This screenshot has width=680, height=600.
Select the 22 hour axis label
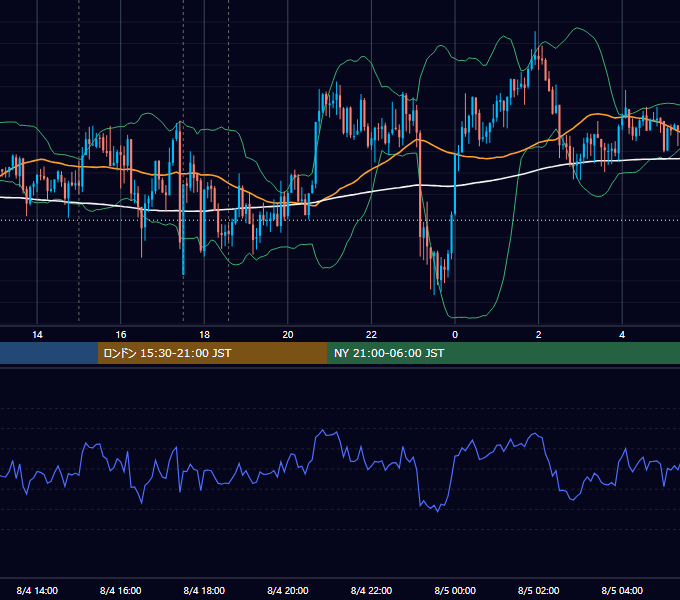point(371,335)
